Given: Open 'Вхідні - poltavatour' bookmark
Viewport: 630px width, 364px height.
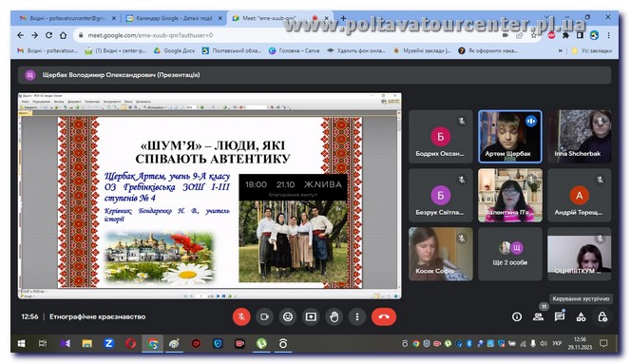Looking at the screenshot, I should pos(48,50).
